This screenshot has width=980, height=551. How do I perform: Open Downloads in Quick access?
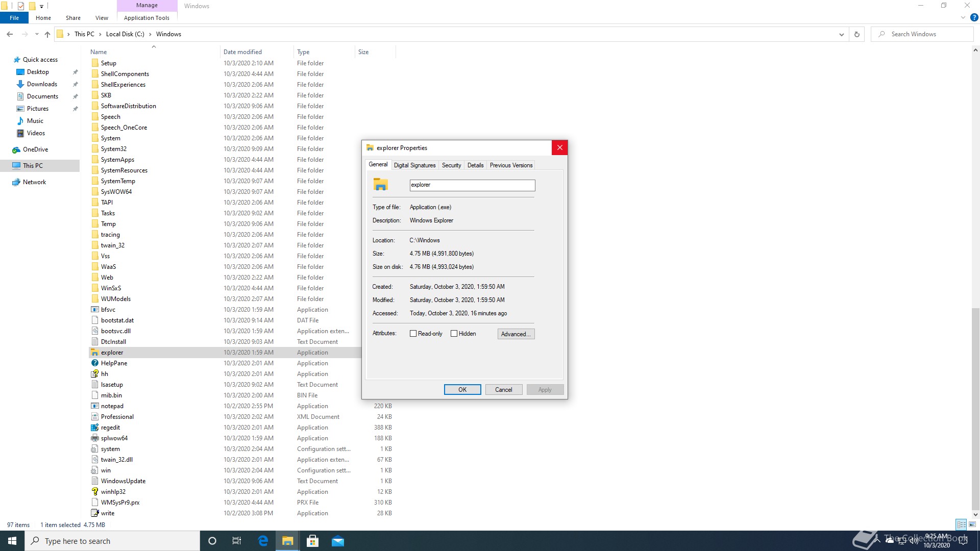coord(42,84)
